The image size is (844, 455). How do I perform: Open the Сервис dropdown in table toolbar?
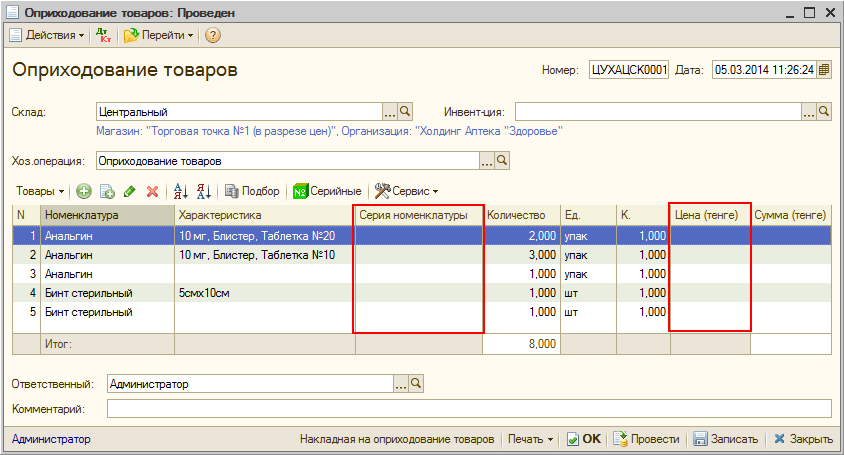pos(407,191)
